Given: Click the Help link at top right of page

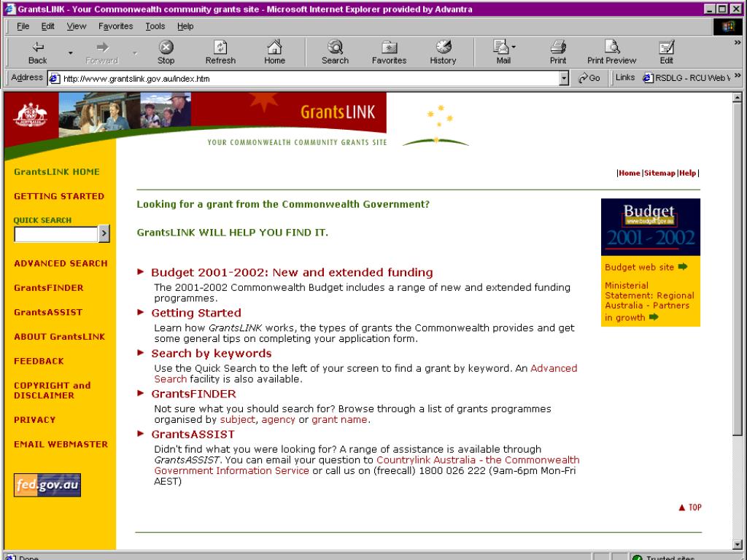Looking at the screenshot, I should 687,173.
